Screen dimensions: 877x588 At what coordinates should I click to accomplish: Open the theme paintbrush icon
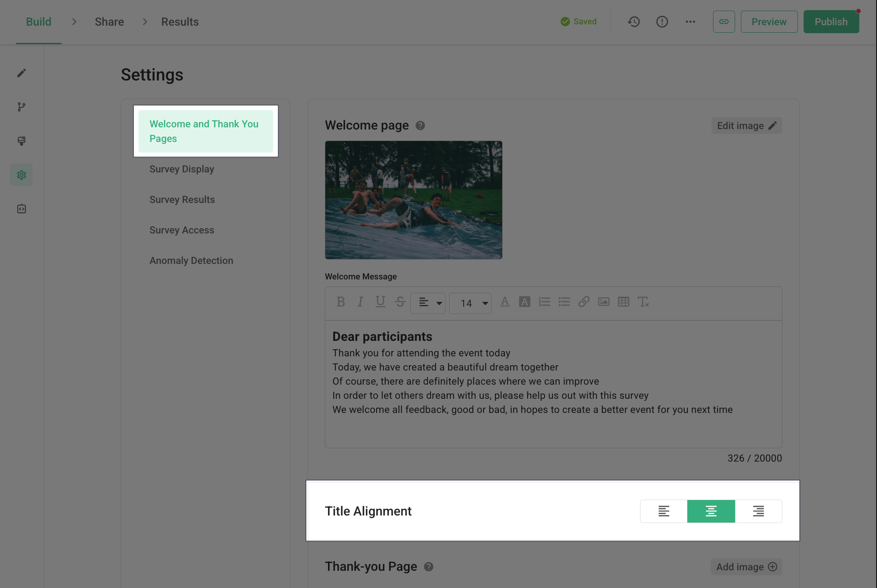[21, 141]
